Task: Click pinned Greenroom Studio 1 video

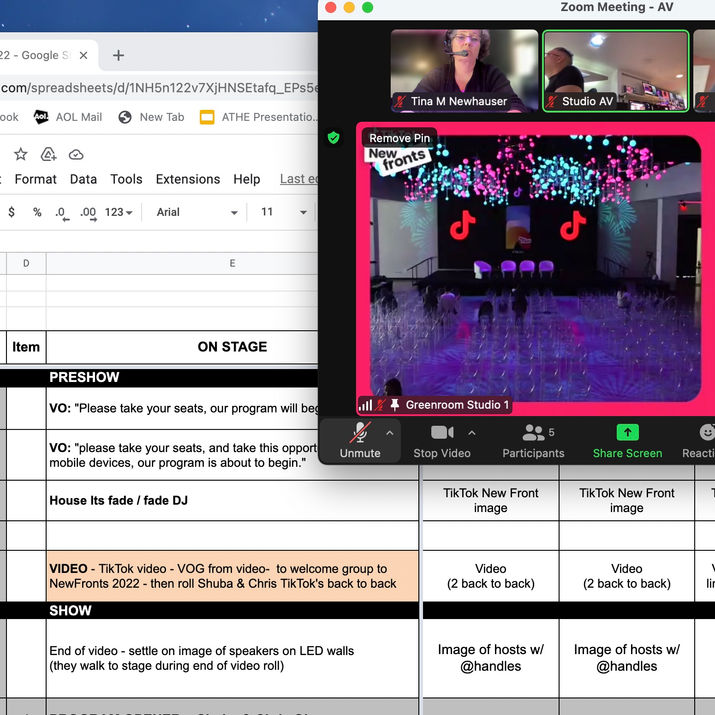Action: (535, 269)
